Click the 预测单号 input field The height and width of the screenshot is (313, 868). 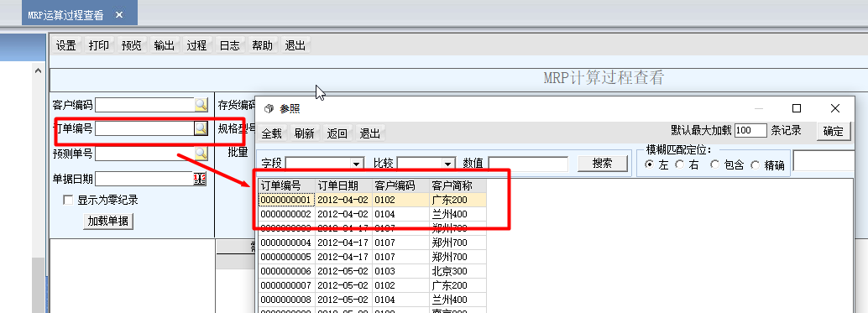(145, 154)
